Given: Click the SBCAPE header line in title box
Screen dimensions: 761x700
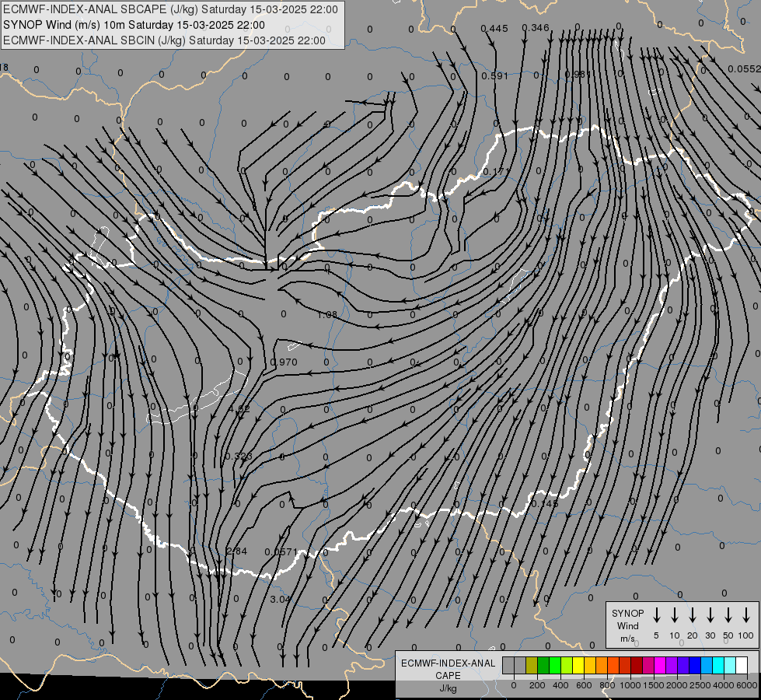Looking at the screenshot, I should (170, 9).
